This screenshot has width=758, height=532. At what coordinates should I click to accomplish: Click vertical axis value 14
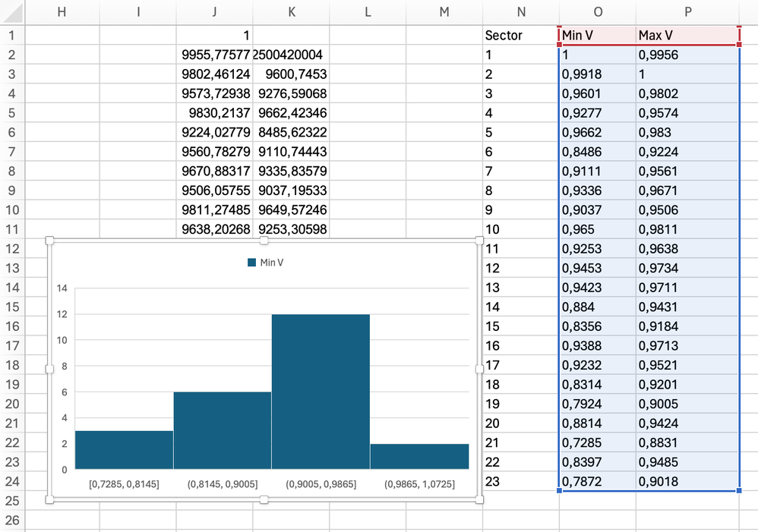tap(62, 288)
